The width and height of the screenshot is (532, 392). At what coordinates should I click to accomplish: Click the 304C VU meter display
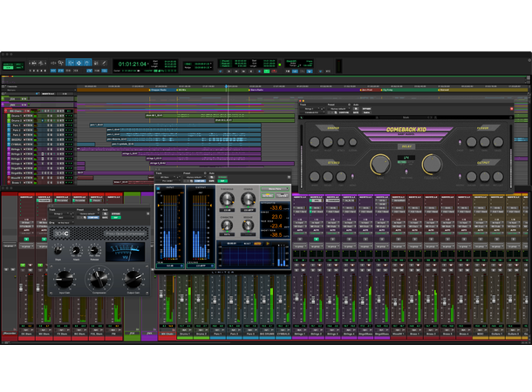click(125, 252)
